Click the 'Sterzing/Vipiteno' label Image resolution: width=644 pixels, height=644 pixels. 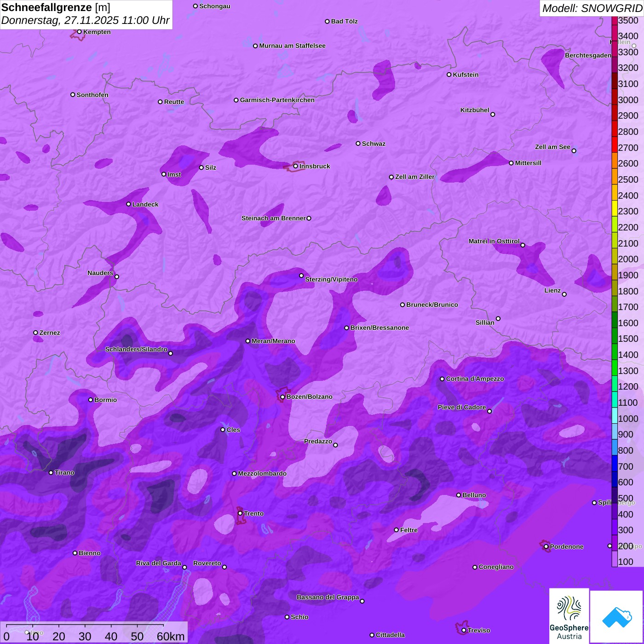(x=332, y=279)
